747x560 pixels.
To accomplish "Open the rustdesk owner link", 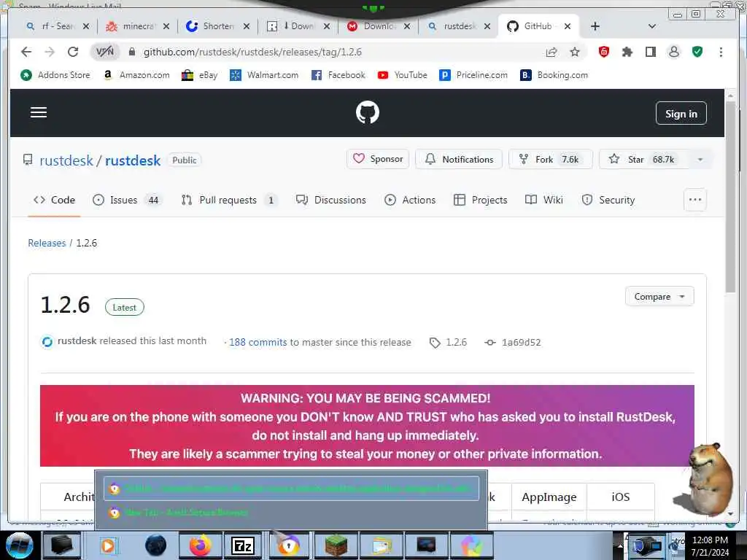I will pos(66,160).
